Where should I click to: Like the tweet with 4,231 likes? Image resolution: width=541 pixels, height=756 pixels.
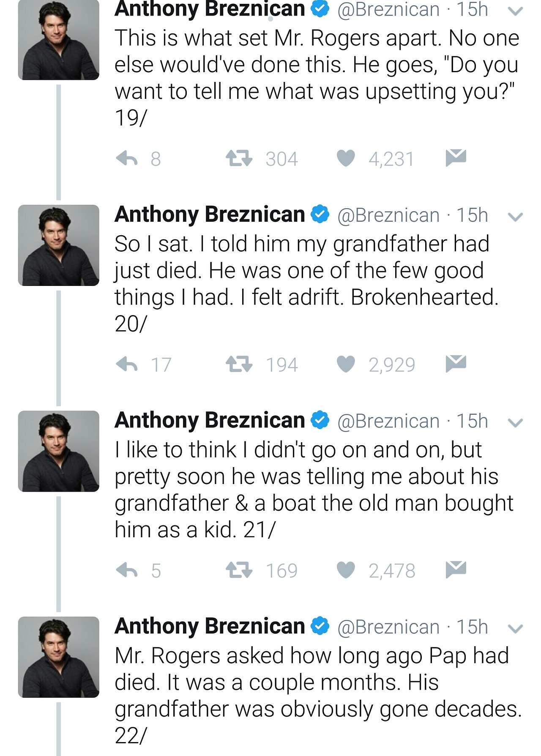[346, 159]
